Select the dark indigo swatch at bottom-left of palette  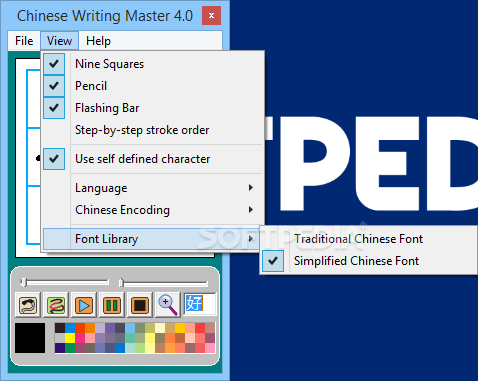tap(60, 348)
